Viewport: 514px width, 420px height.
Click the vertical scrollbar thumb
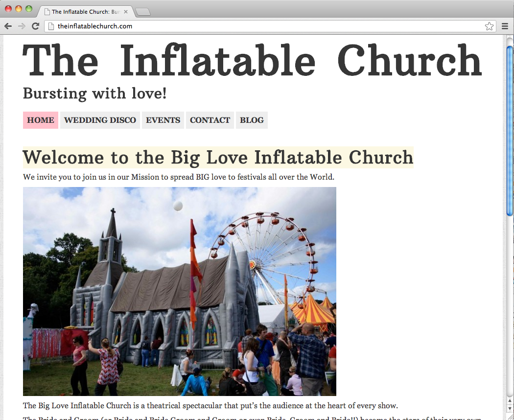point(510,130)
